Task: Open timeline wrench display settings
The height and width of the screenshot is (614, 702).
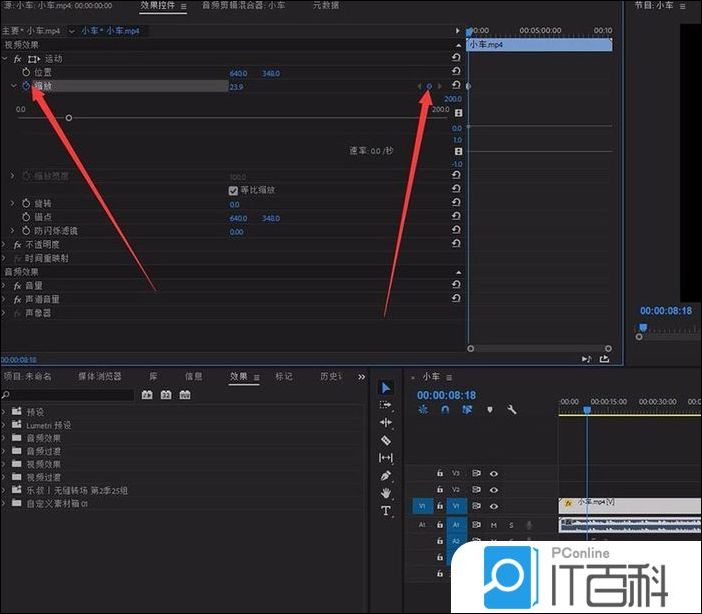Action: [512, 410]
